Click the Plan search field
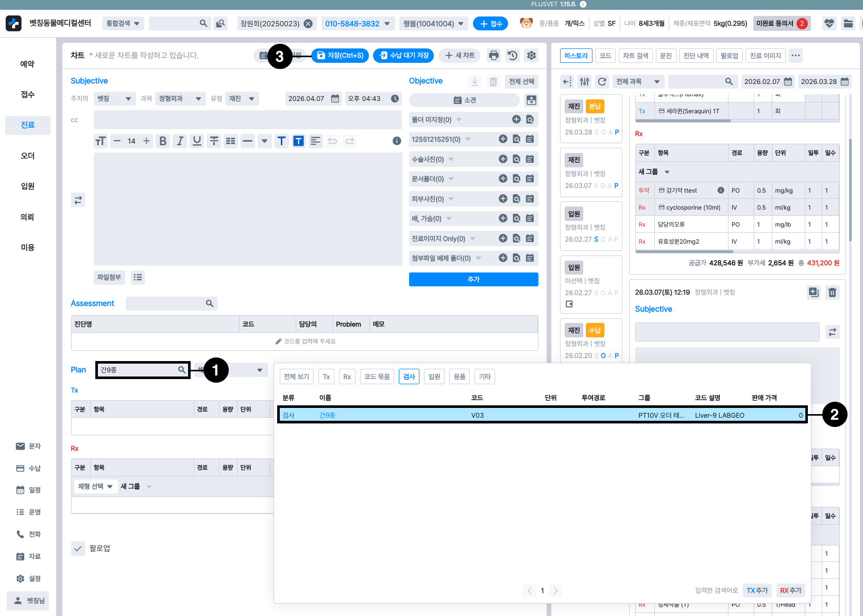The image size is (863, 616). click(143, 370)
